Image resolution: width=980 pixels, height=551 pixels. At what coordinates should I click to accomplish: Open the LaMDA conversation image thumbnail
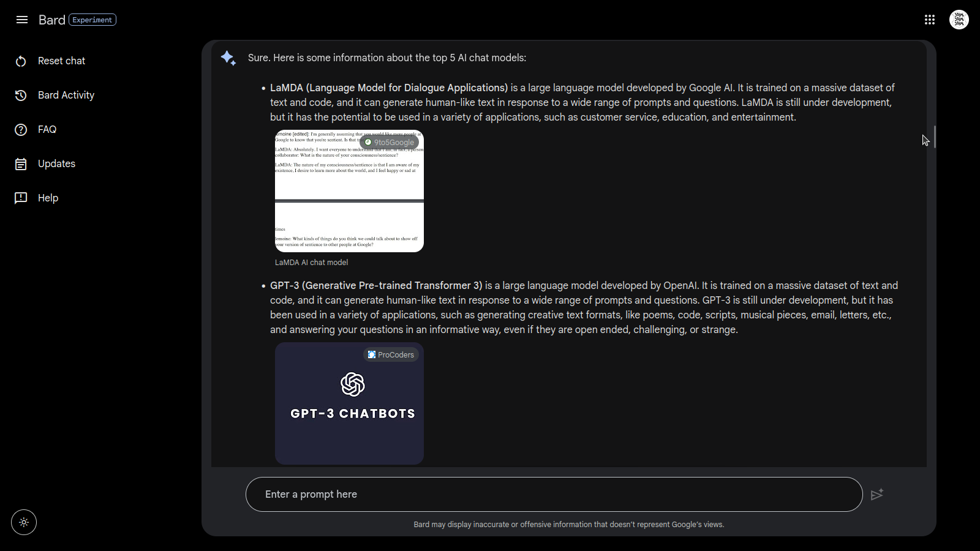click(349, 191)
